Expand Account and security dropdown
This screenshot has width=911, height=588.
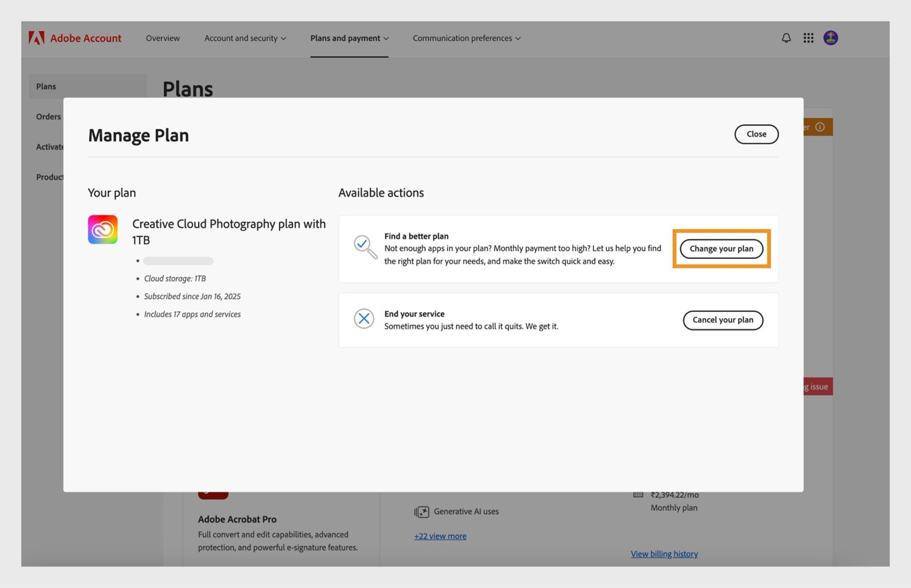pos(245,38)
